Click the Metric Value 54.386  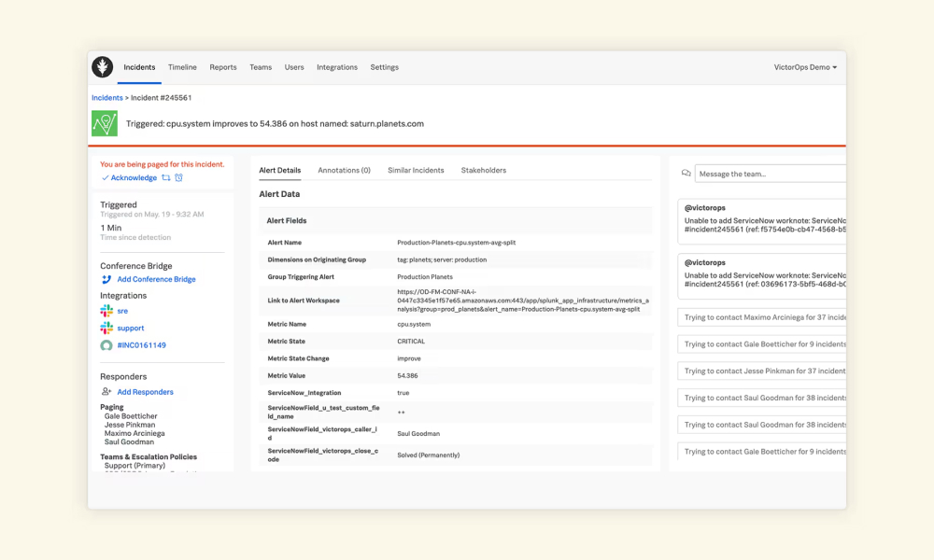[407, 375]
